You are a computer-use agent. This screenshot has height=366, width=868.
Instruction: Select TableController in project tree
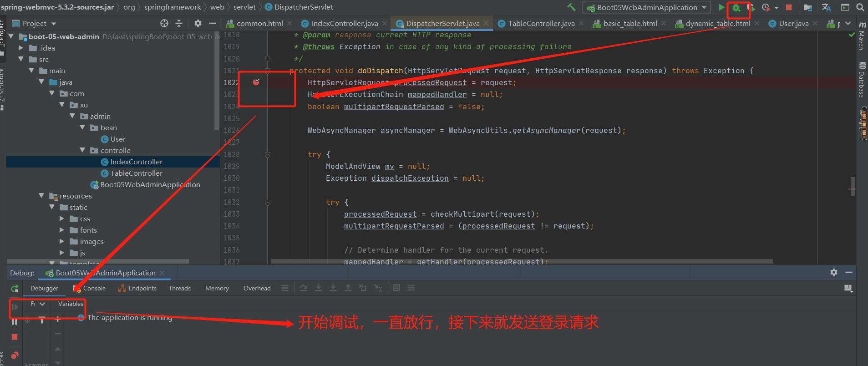[x=136, y=173]
